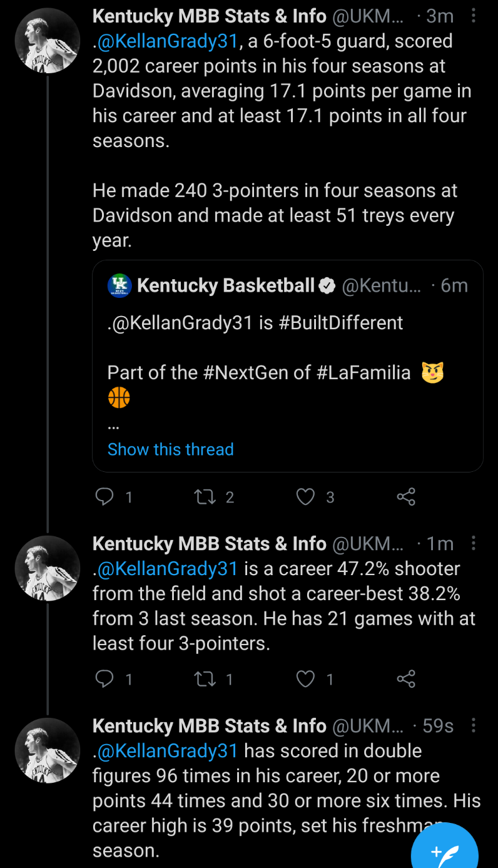Open more options for the 1m tweet
This screenshot has width=498, height=868.
pos(474,544)
